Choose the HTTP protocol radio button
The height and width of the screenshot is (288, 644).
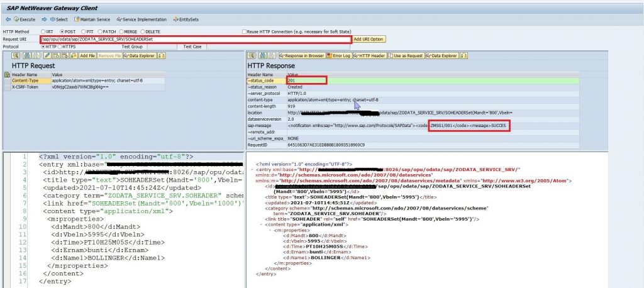click(43, 47)
